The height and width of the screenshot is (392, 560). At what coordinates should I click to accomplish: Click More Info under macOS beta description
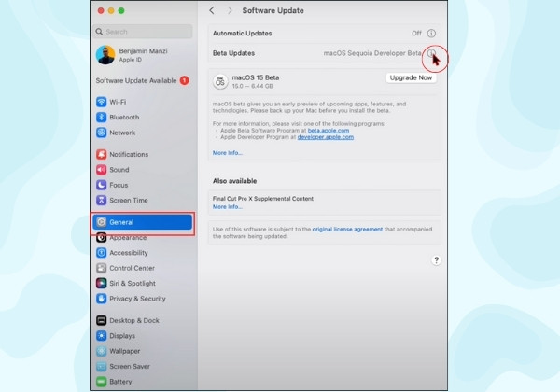[228, 153]
